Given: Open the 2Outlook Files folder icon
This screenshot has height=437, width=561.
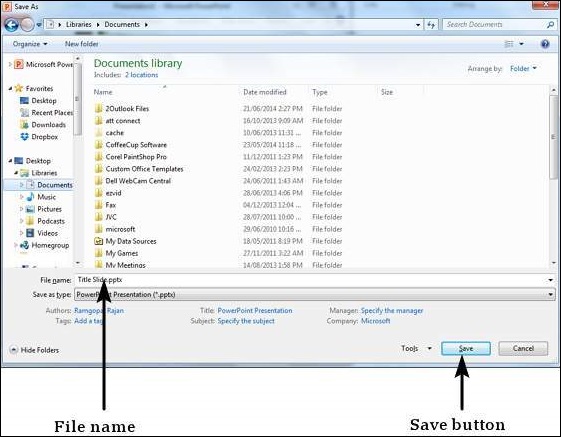Looking at the screenshot, I should 99,108.
